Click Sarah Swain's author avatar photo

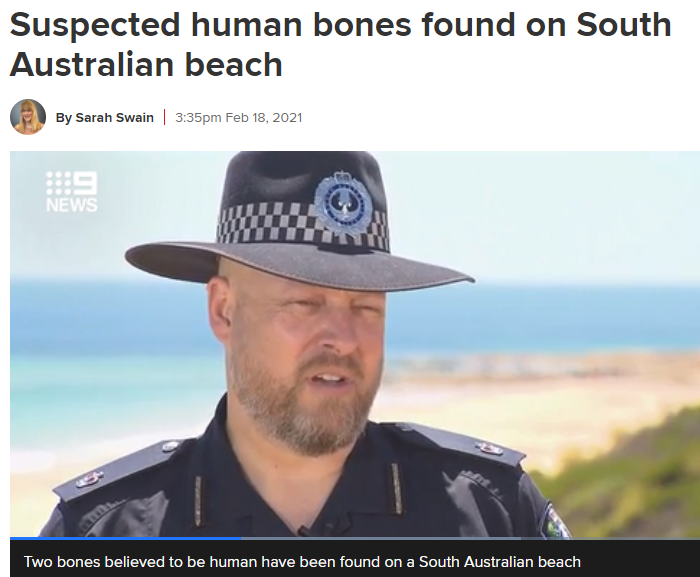(x=28, y=117)
